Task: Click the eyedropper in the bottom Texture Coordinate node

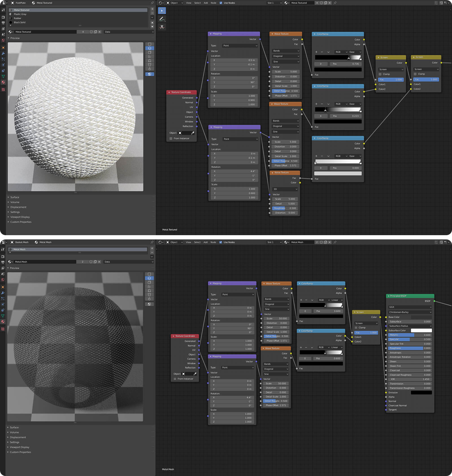Action: [x=195, y=374]
